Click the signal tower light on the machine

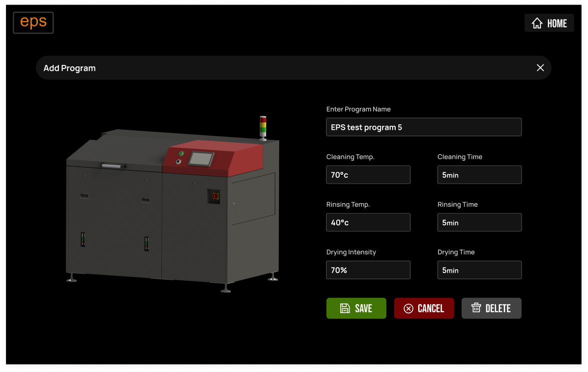click(x=263, y=127)
